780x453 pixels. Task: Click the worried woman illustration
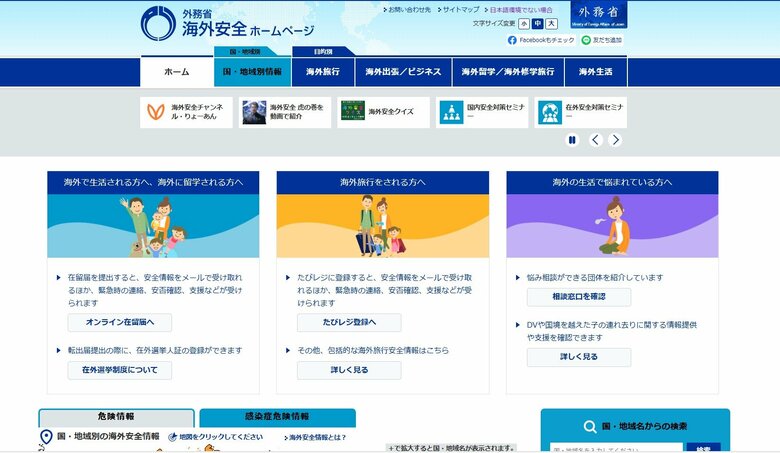(615, 225)
